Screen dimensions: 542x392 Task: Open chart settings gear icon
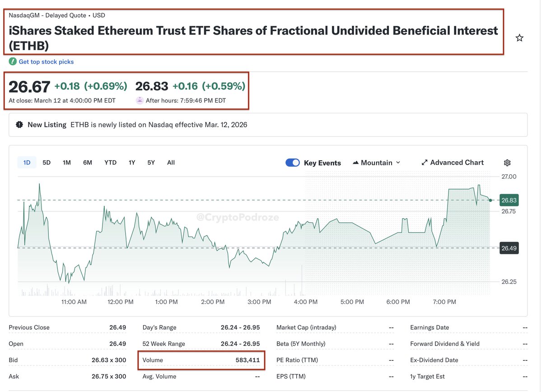[x=507, y=163]
